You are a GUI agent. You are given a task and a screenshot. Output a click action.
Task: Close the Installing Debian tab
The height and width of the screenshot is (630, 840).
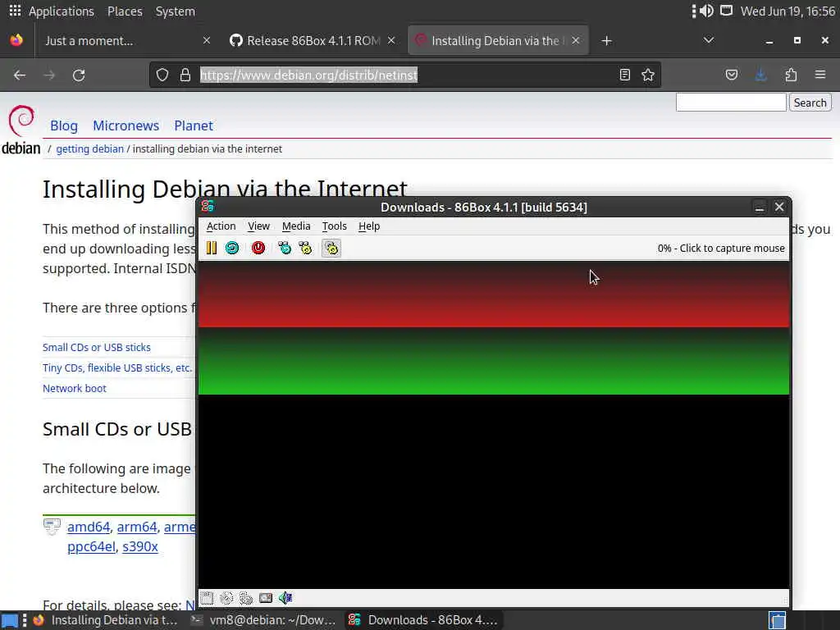(x=575, y=41)
